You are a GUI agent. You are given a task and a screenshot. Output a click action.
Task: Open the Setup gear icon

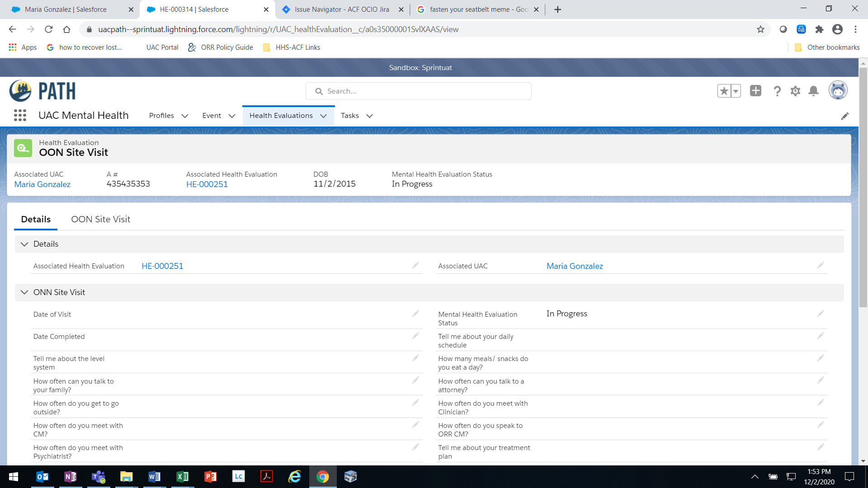[x=795, y=91]
